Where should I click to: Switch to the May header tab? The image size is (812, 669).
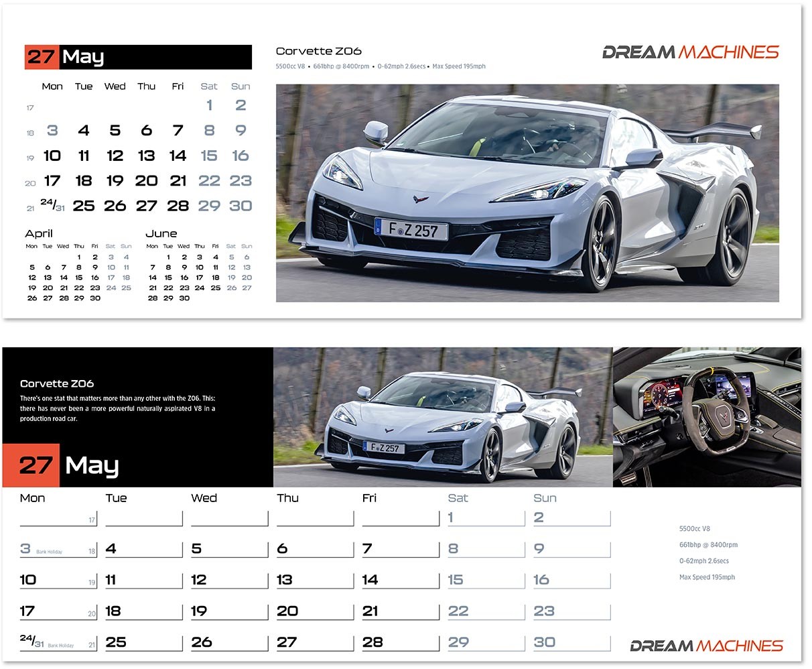click(x=84, y=57)
